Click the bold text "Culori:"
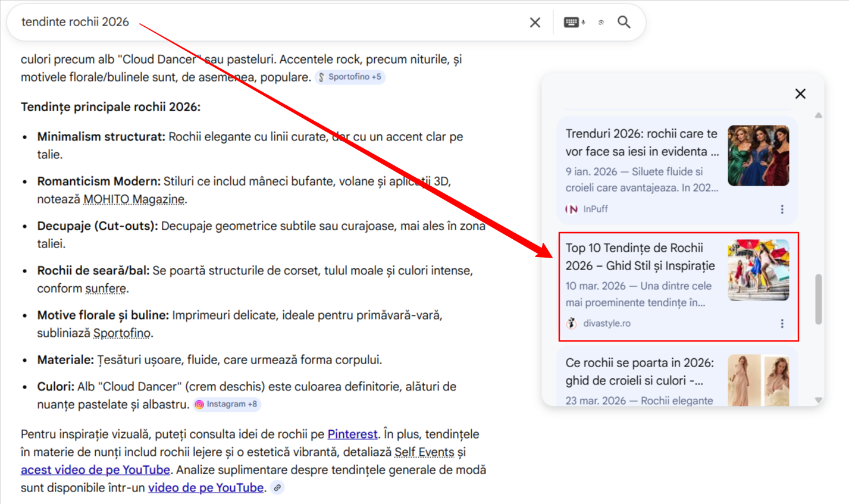This screenshot has width=849, height=504. tap(55, 387)
